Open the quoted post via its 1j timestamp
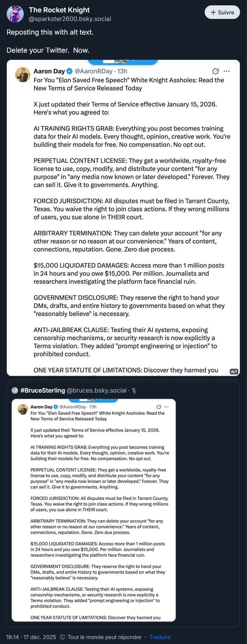Viewport: 247px width, 644px height. coord(134,391)
